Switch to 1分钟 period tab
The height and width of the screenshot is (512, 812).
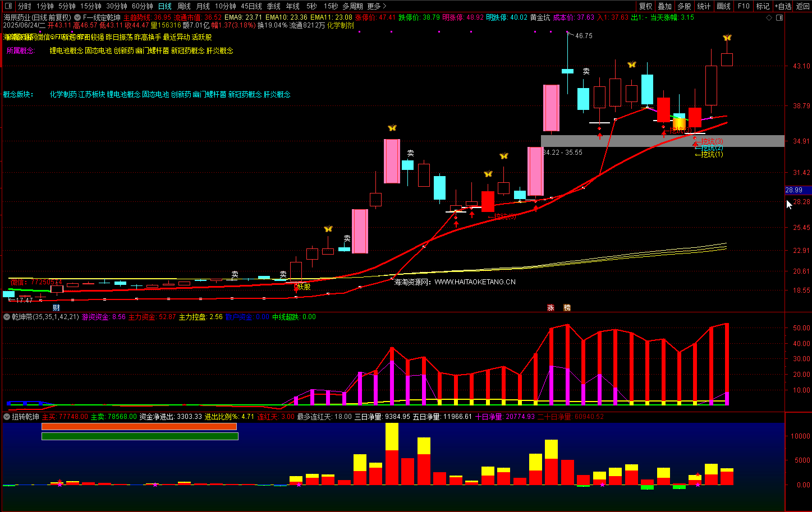pyautogui.click(x=45, y=6)
